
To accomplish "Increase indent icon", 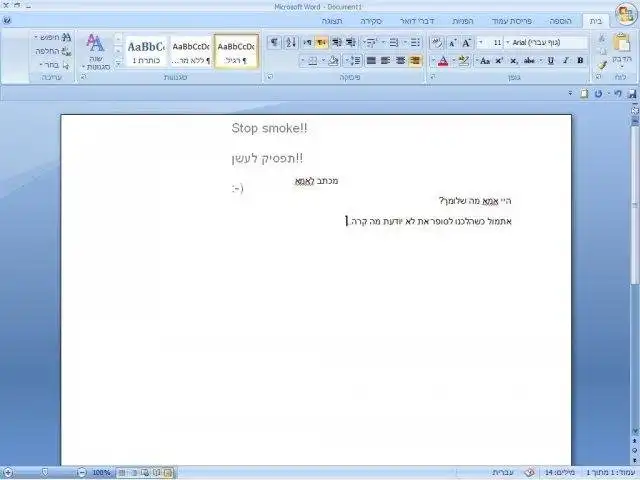I will [x=337, y=42].
